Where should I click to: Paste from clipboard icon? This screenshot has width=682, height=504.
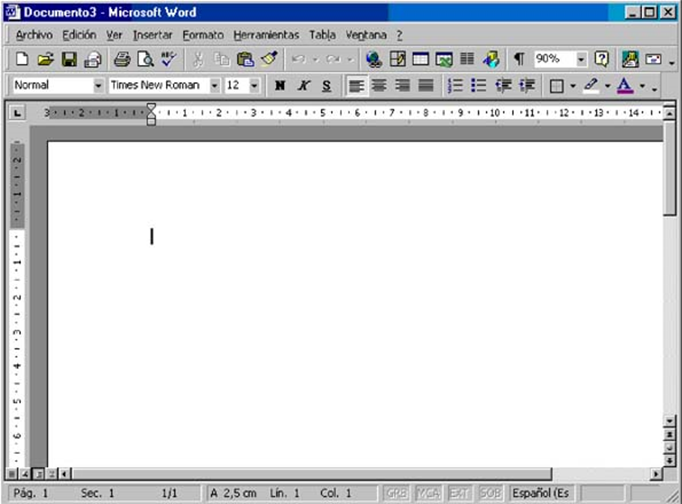(245, 59)
